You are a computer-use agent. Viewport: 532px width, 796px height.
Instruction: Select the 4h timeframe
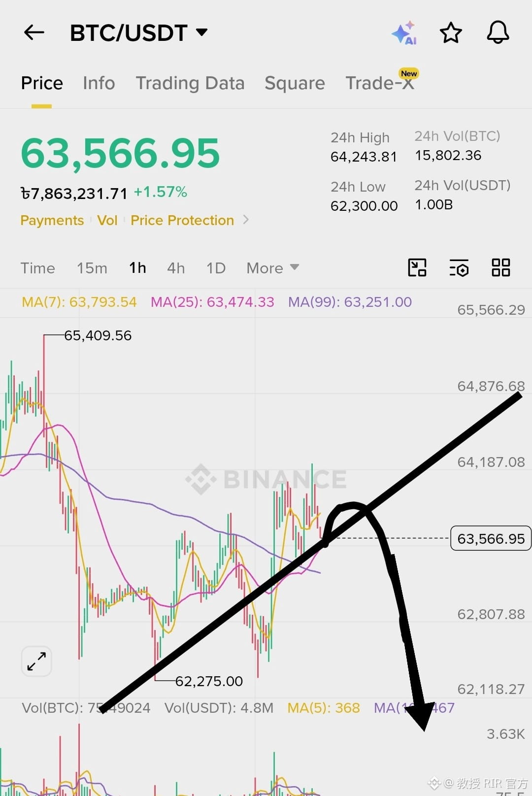(x=176, y=268)
